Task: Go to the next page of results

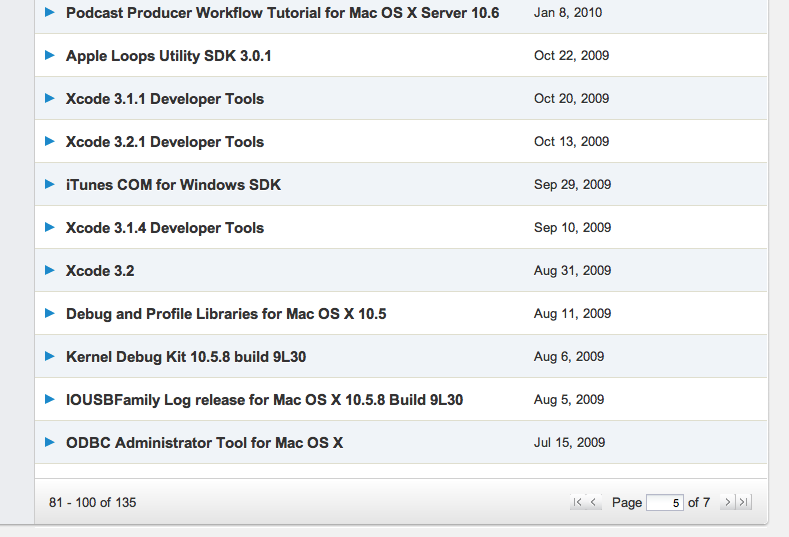Action: pyautogui.click(x=727, y=502)
